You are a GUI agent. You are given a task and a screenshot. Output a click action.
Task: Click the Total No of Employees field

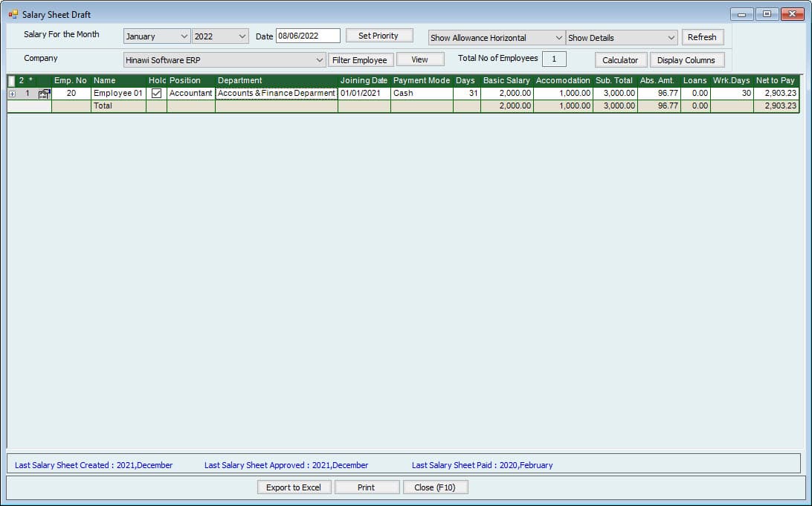click(553, 59)
